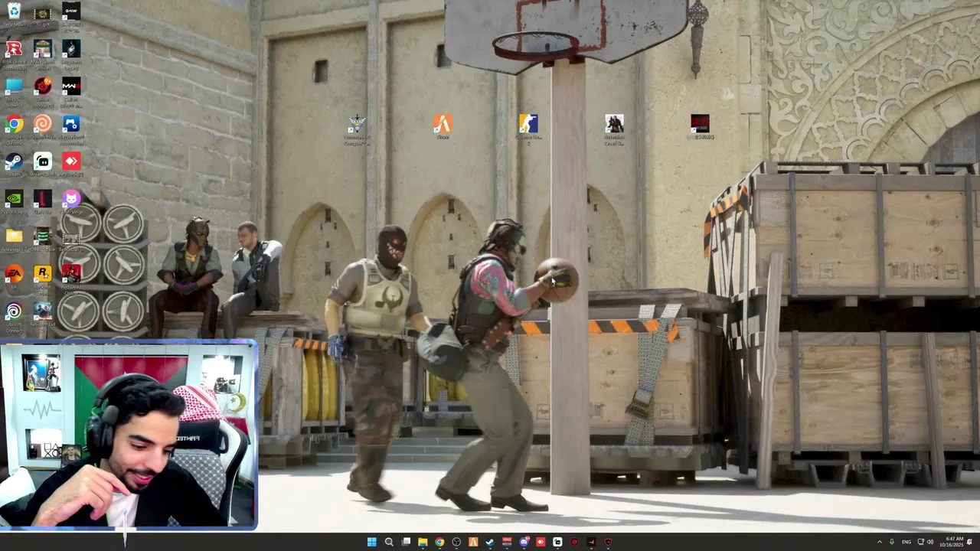980x551 pixels.
Task: Open the EA app desktop shortcut
Action: (x=14, y=277)
